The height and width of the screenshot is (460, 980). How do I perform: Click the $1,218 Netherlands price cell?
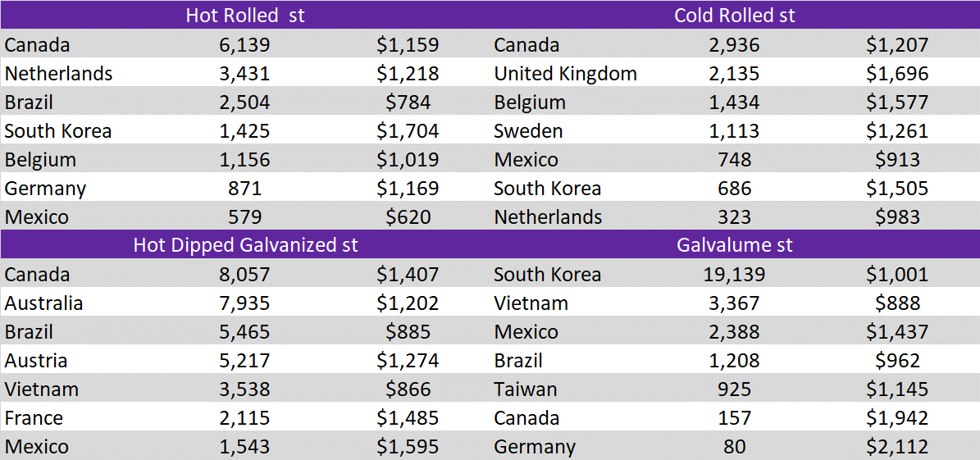click(408, 74)
